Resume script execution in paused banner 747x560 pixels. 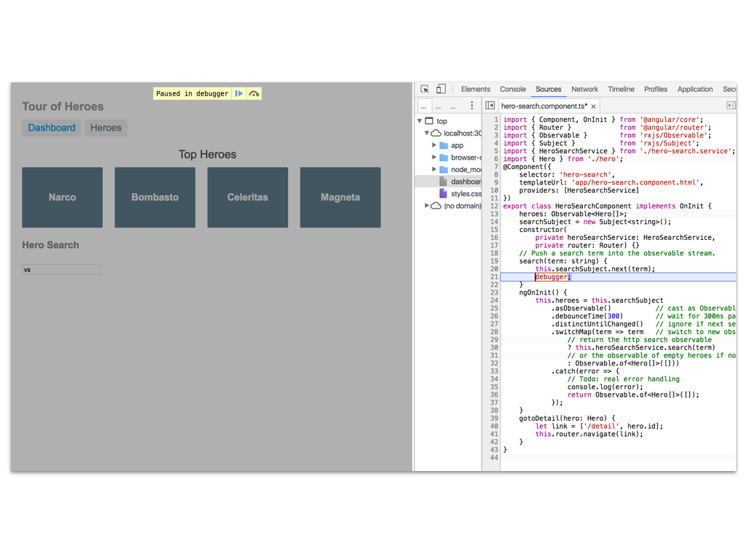pyautogui.click(x=239, y=93)
